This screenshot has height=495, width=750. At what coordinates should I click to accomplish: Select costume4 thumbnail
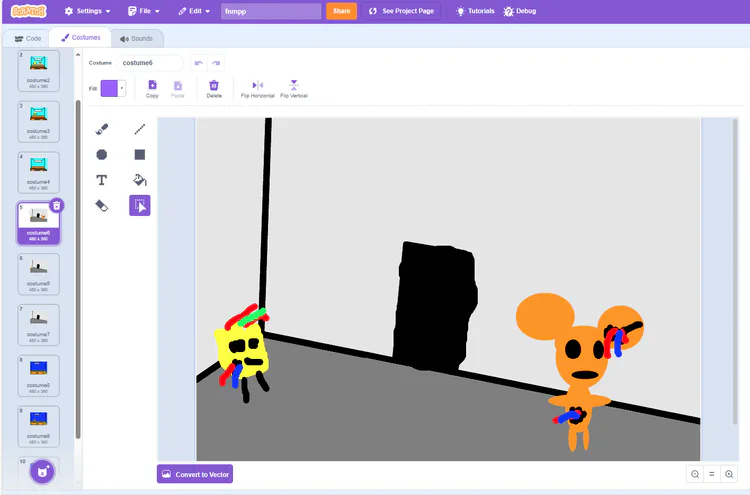coord(38,172)
